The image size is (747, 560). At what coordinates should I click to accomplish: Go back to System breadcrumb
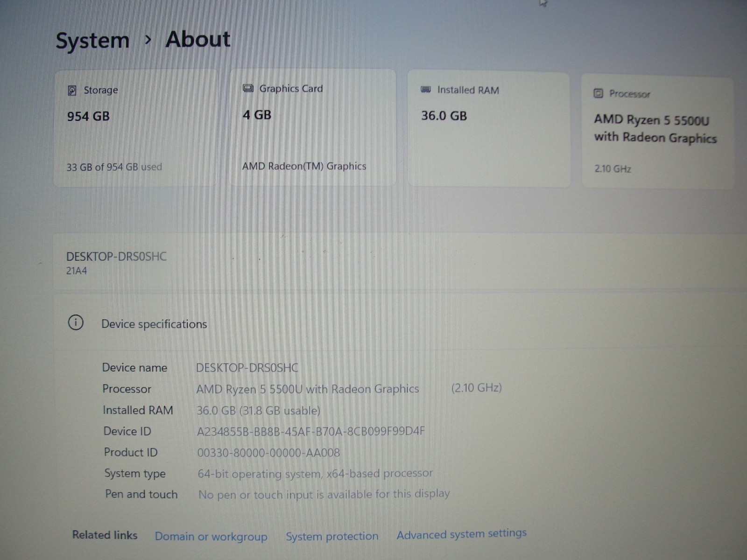click(x=92, y=41)
